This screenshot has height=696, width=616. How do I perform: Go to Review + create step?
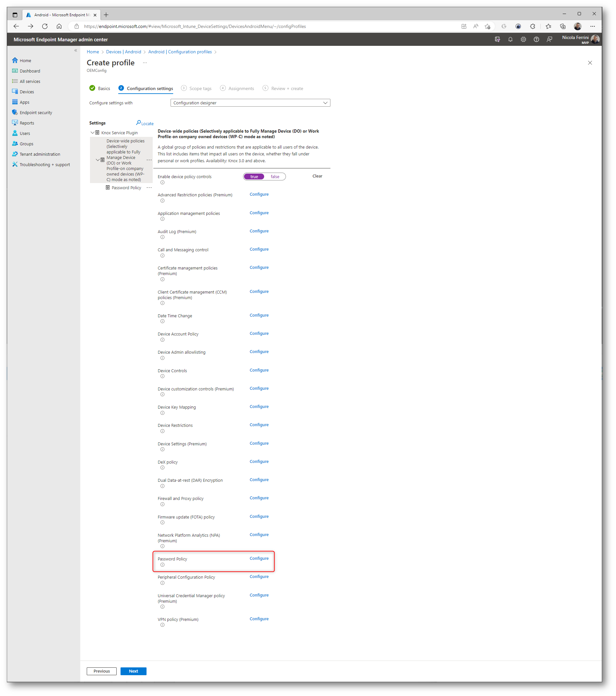pos(283,88)
